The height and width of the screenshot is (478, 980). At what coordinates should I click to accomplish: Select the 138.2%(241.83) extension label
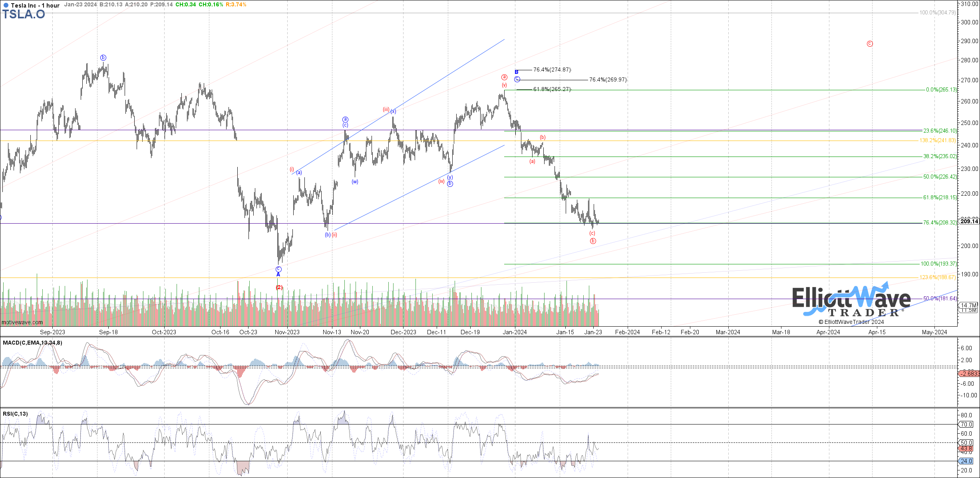(937, 141)
